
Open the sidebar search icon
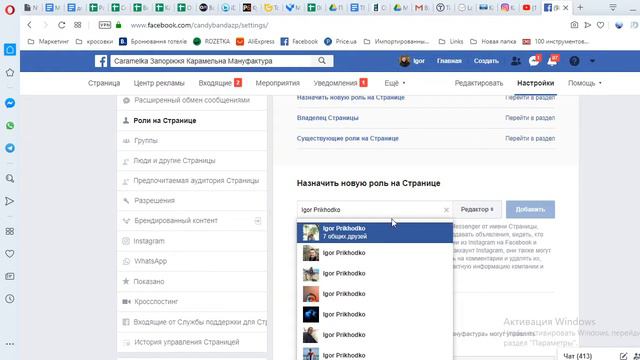coord(10,178)
